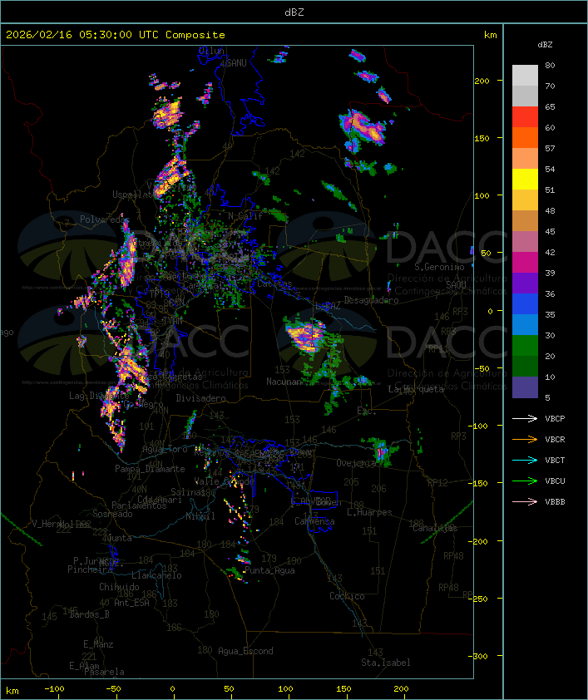Select the yellow 54 dBZ legend swatch

pyautogui.click(x=525, y=179)
